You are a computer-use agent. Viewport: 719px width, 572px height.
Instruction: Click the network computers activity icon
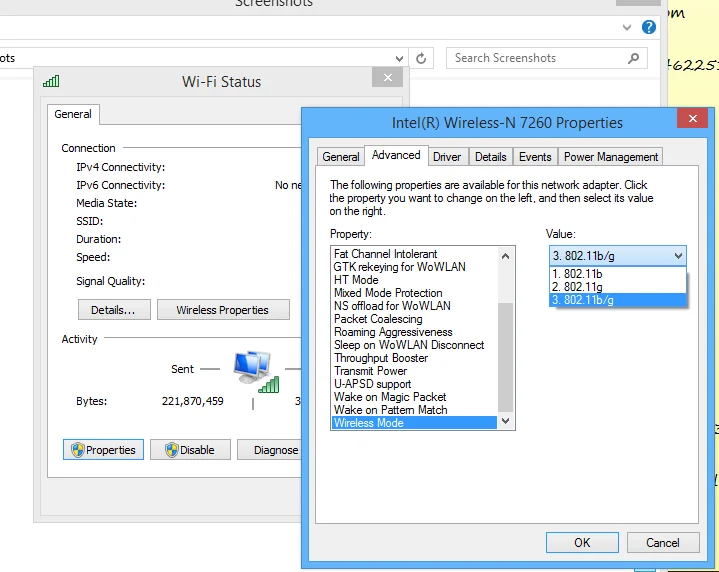(x=255, y=372)
